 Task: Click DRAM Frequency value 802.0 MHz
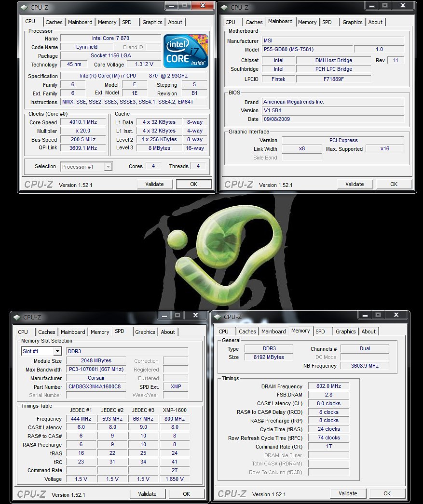(x=328, y=386)
